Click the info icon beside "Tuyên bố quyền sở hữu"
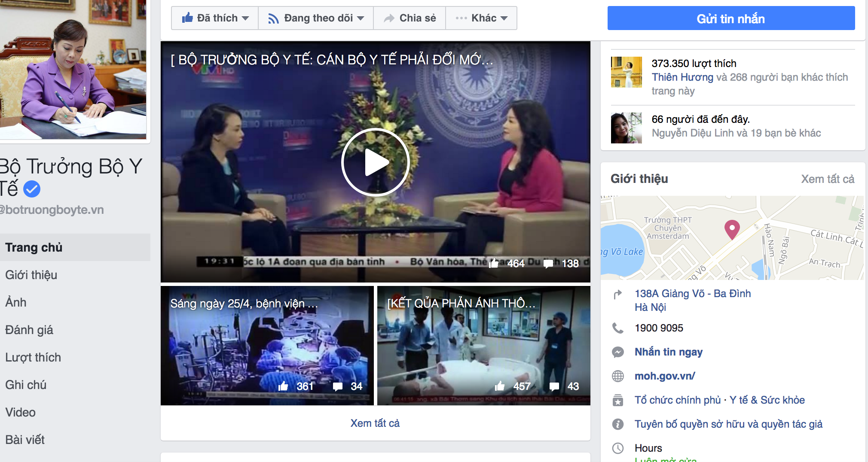Screen dimensions: 868x462 [x=617, y=424]
